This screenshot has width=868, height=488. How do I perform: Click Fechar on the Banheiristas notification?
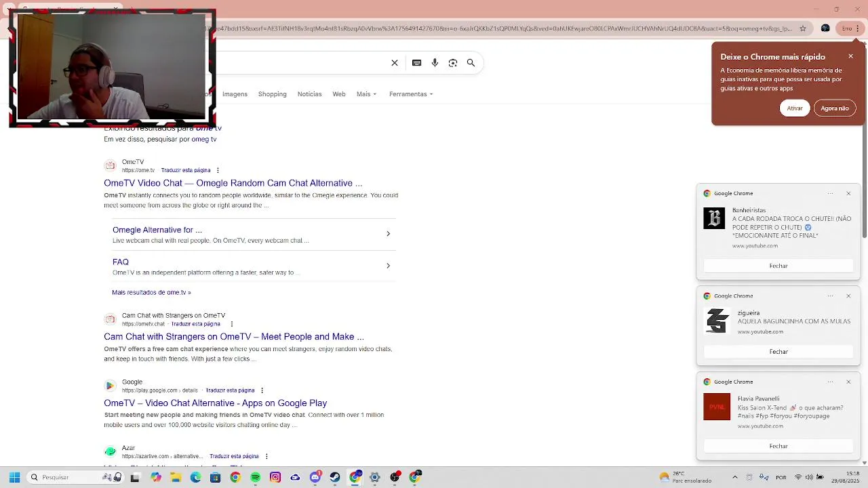pos(778,266)
